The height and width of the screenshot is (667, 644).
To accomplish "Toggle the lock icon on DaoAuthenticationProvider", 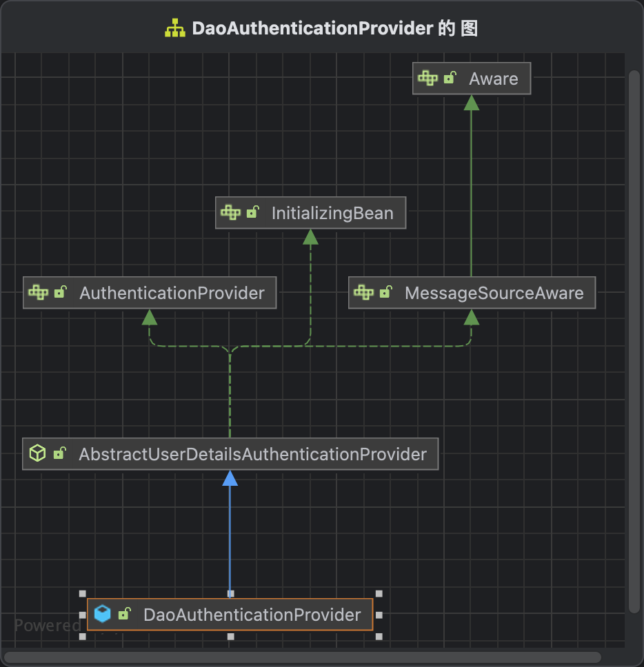I will 124,614.
